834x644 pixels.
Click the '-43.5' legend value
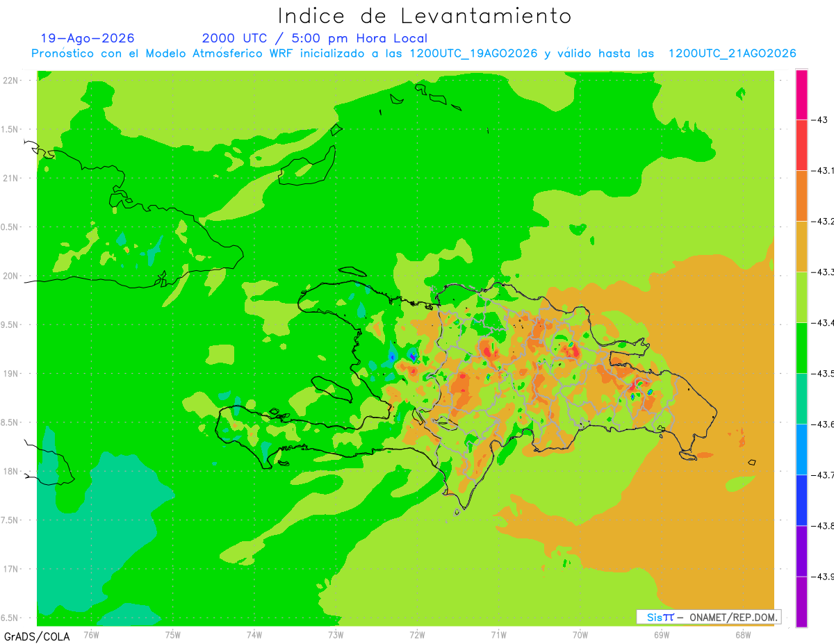click(x=823, y=374)
